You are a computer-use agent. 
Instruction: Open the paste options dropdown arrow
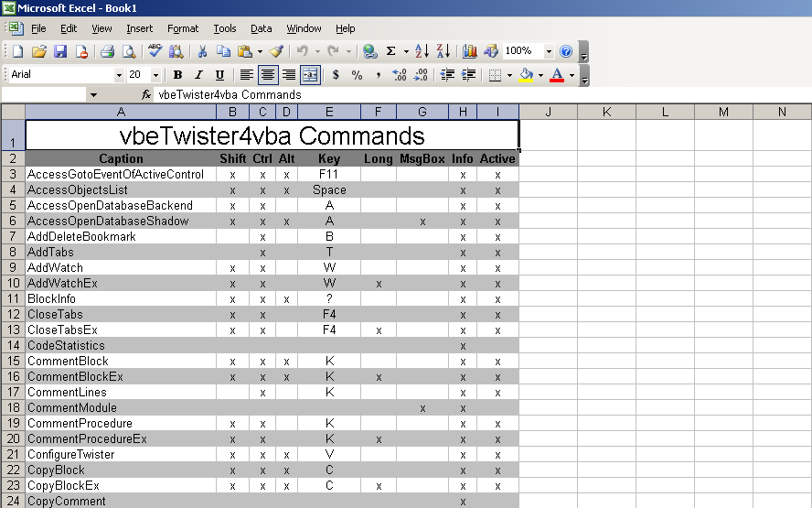260,51
